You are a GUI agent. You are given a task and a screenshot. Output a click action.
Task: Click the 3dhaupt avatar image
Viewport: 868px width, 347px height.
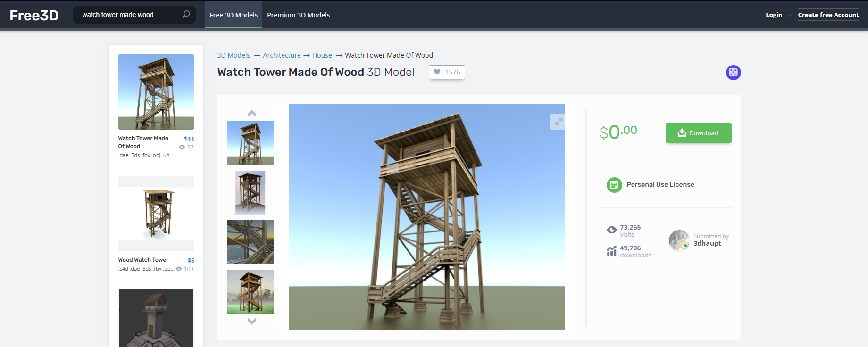(679, 240)
